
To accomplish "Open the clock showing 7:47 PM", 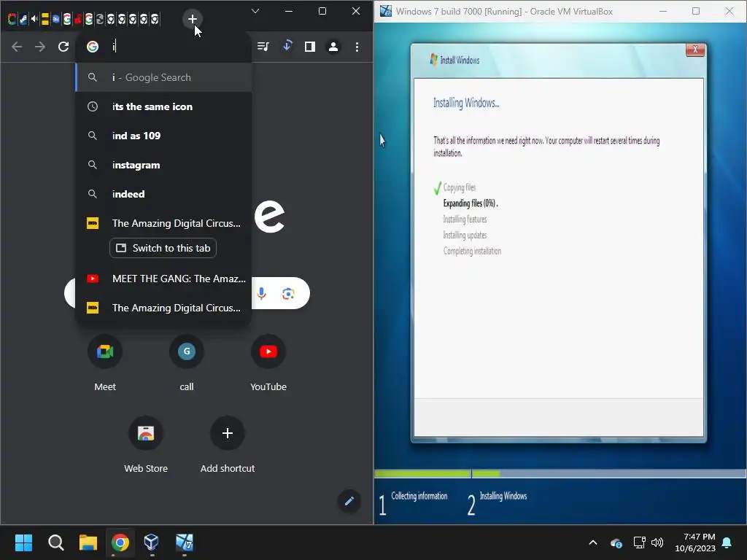I will [x=694, y=542].
